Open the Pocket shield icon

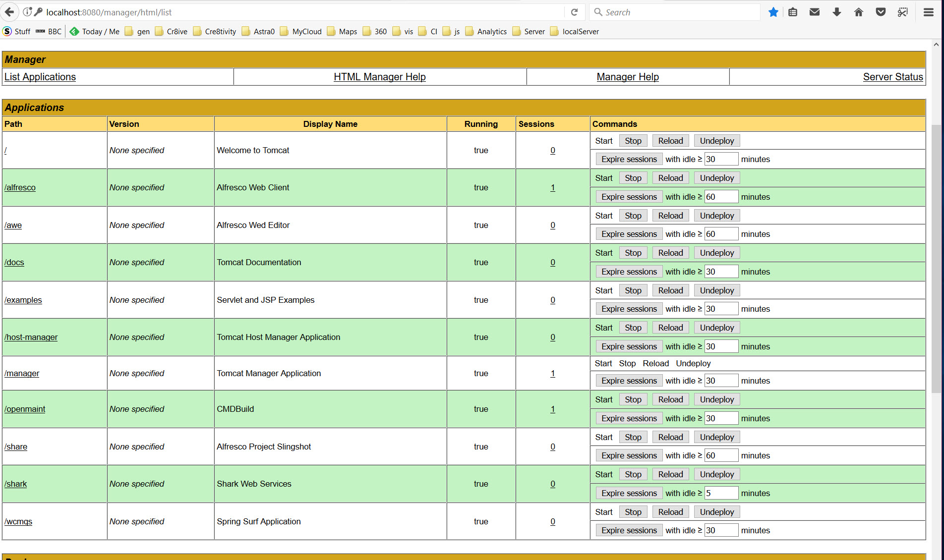[881, 12]
